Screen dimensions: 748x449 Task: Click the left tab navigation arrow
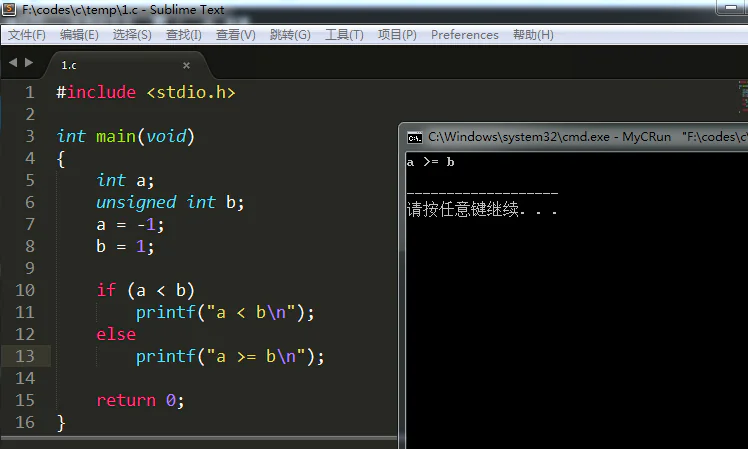[13, 63]
